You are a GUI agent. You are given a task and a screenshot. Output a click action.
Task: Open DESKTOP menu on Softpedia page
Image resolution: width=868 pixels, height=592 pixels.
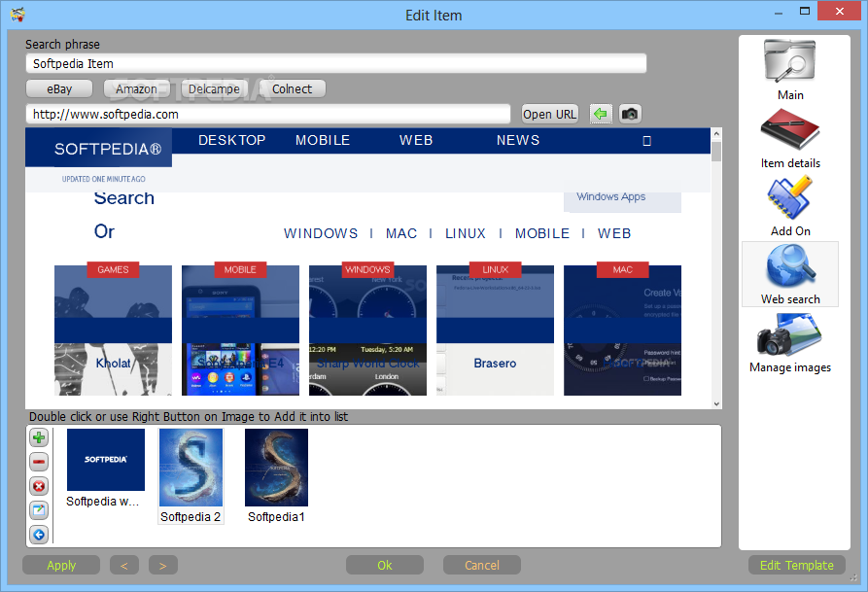click(232, 140)
